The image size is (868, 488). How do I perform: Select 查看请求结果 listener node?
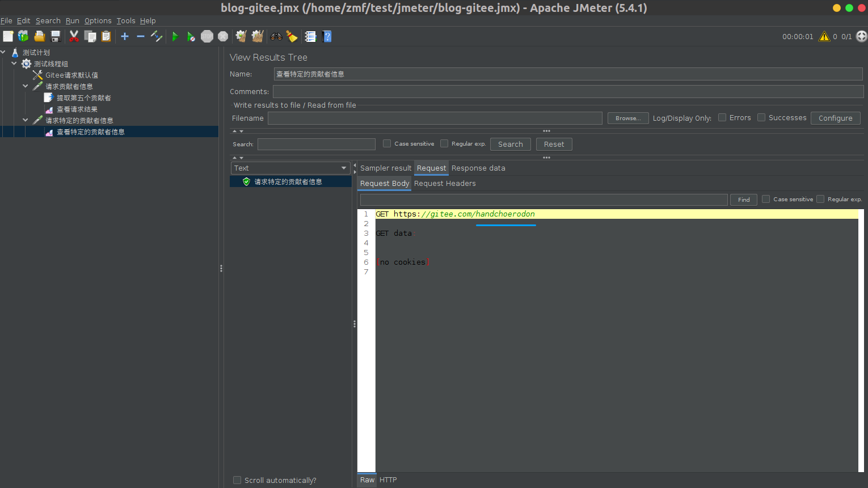point(77,109)
